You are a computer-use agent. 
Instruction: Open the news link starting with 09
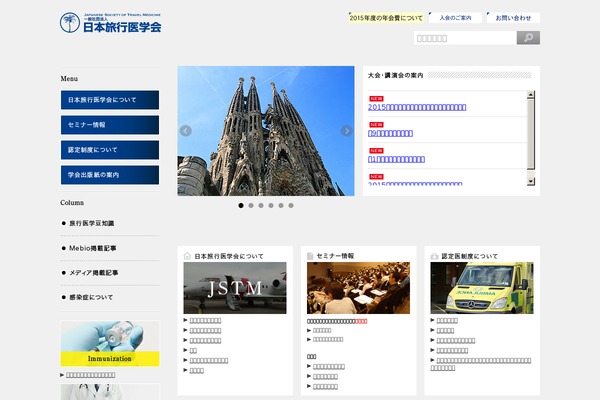[390, 133]
